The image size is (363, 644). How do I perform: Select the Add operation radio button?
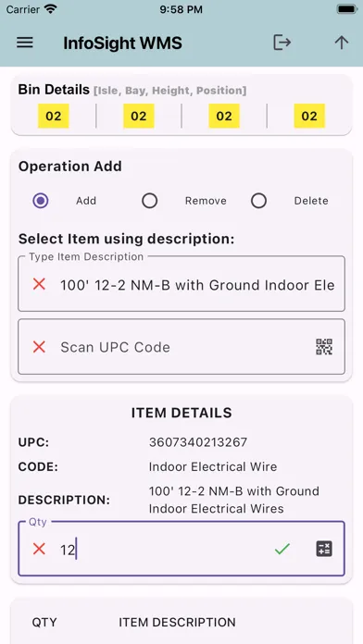click(x=41, y=201)
